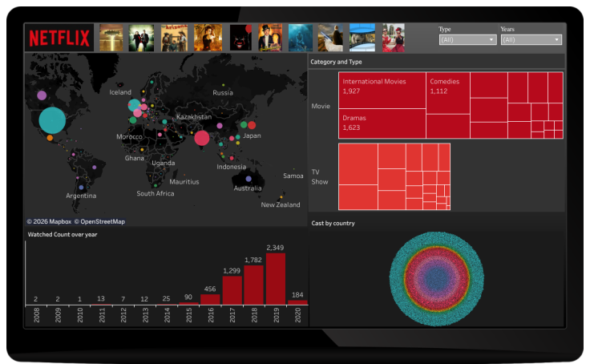This screenshot has height=364, width=590.
Task: Open the Type filter dropdown
Action: [x=467, y=39]
